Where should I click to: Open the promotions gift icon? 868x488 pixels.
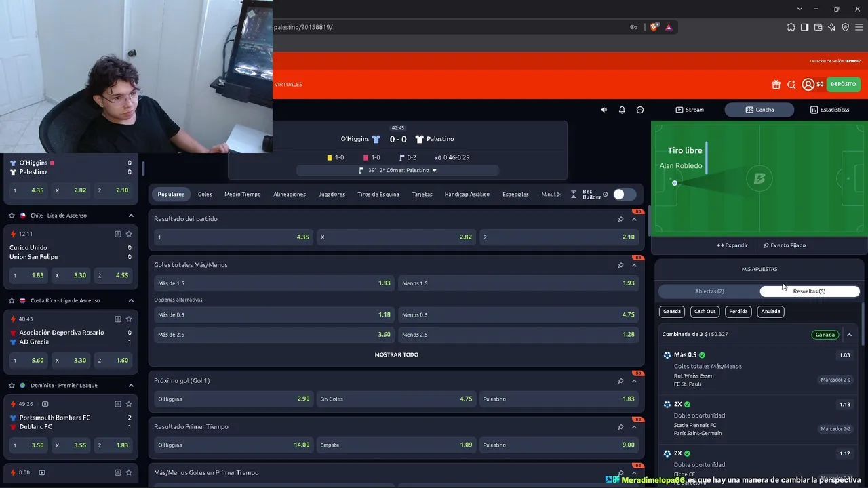(776, 85)
